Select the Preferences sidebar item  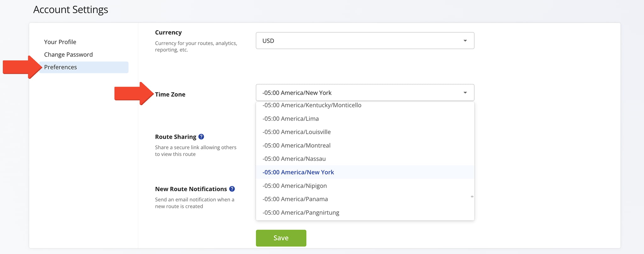pos(60,67)
